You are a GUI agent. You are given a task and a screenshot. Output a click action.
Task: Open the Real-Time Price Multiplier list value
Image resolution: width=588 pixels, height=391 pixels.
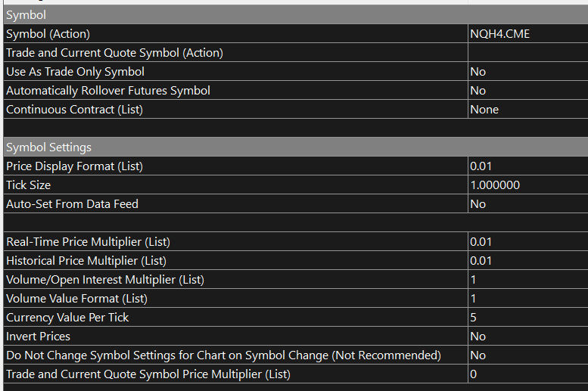point(527,242)
